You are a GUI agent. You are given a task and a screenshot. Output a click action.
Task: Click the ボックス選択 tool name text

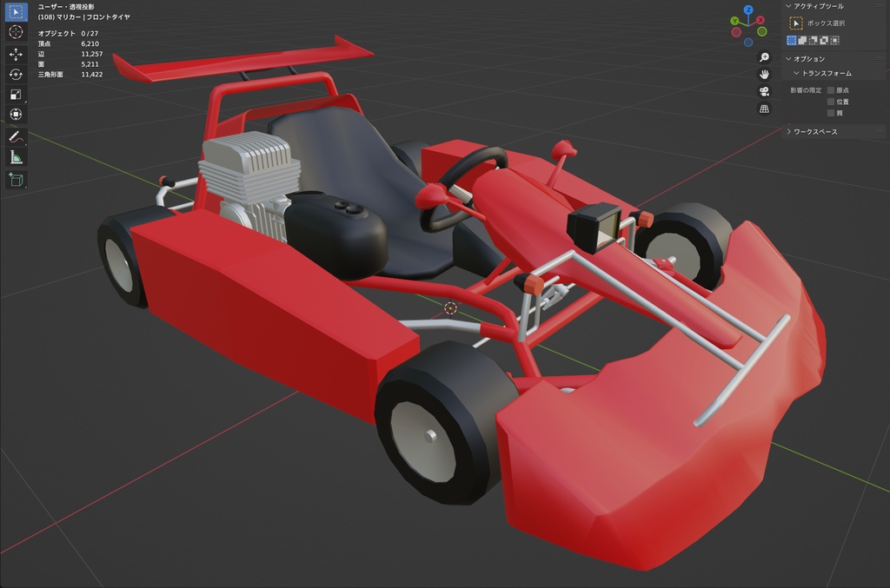click(826, 23)
